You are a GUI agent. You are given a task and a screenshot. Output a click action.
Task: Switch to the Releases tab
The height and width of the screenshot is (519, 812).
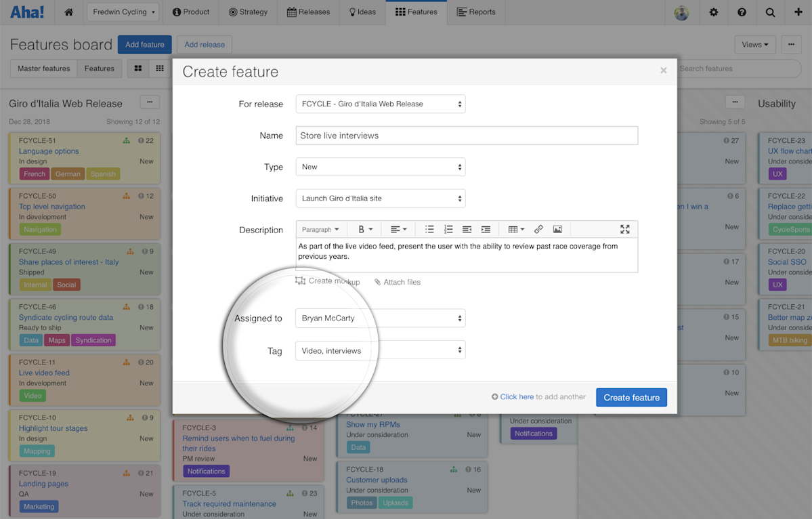(308, 12)
